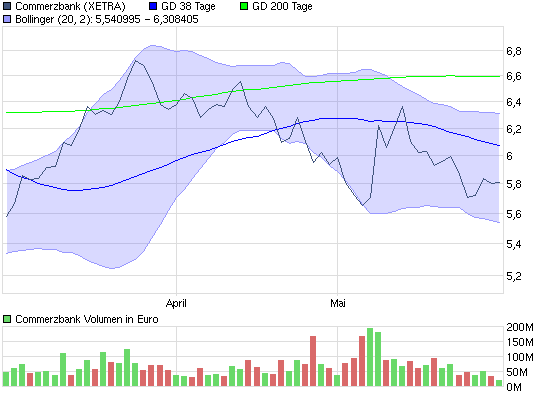Viewport: 545px width, 408px height.
Task: Click the 0M volume axis label
Action: coord(514,387)
